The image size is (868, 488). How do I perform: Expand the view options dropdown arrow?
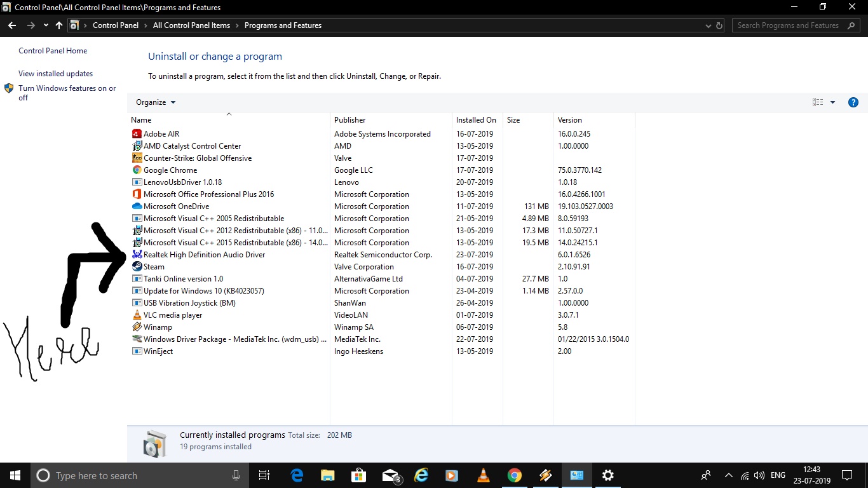[x=832, y=102]
